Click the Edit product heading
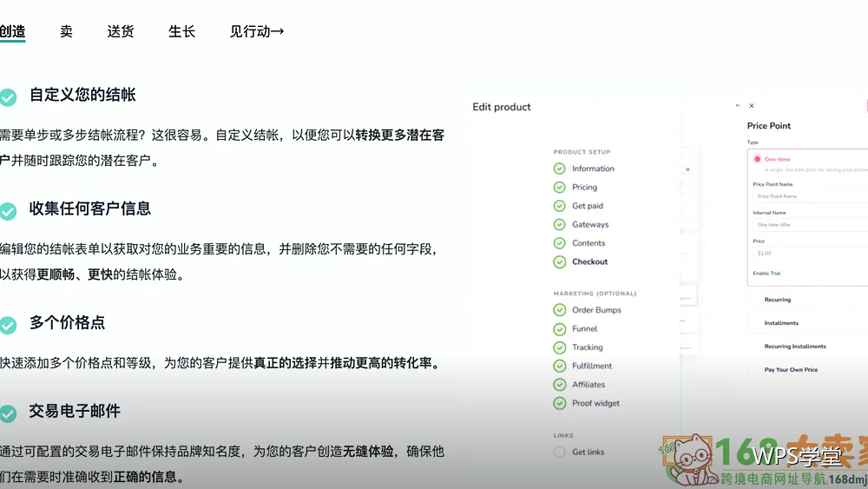 [x=502, y=107]
